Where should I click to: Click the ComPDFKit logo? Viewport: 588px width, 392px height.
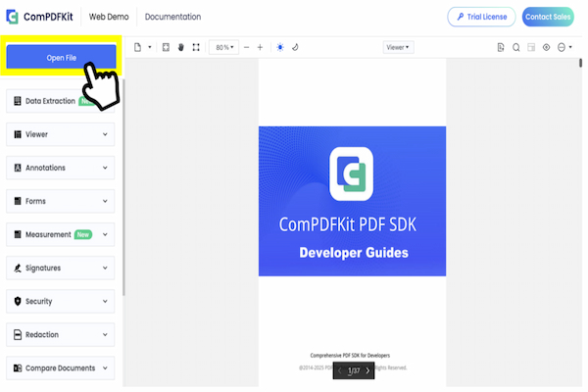[39, 17]
